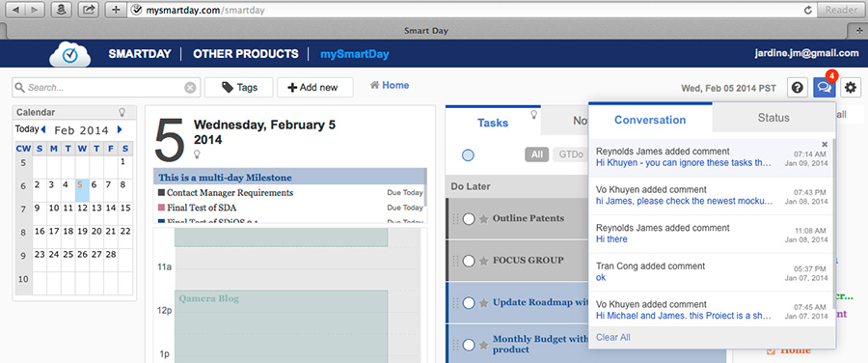Switch to the Status tab in popup

pyautogui.click(x=773, y=118)
